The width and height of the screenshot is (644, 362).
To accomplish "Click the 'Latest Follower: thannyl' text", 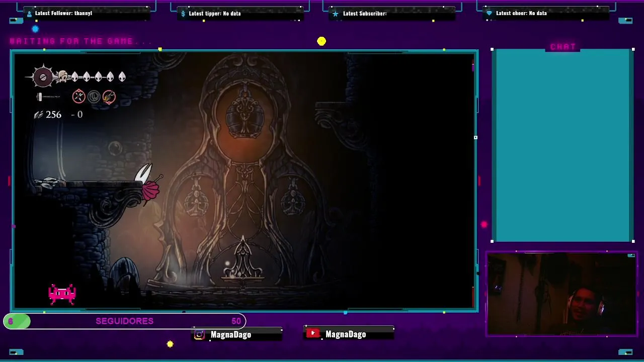I will pos(63,13).
